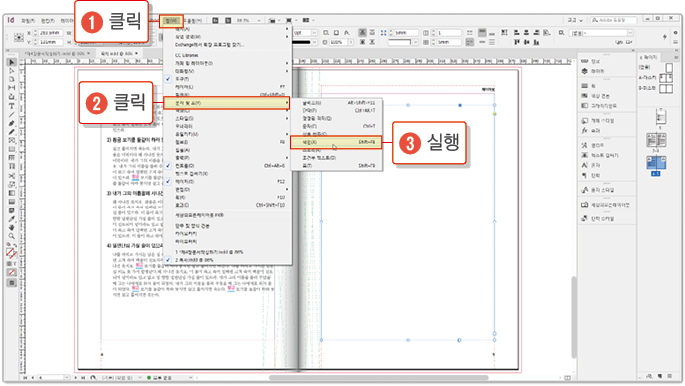Open the File menu in menu bar
Viewport: 685px width, 386px height.
pos(28,21)
